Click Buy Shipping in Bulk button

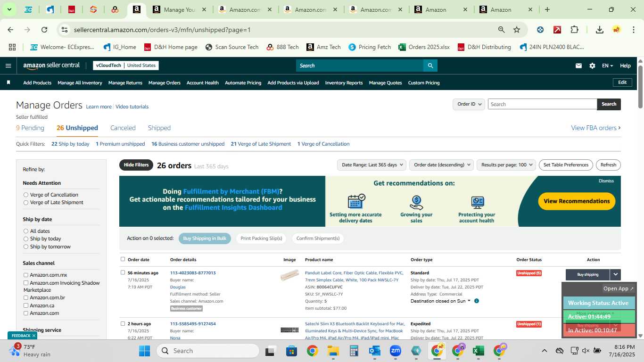[205, 239]
